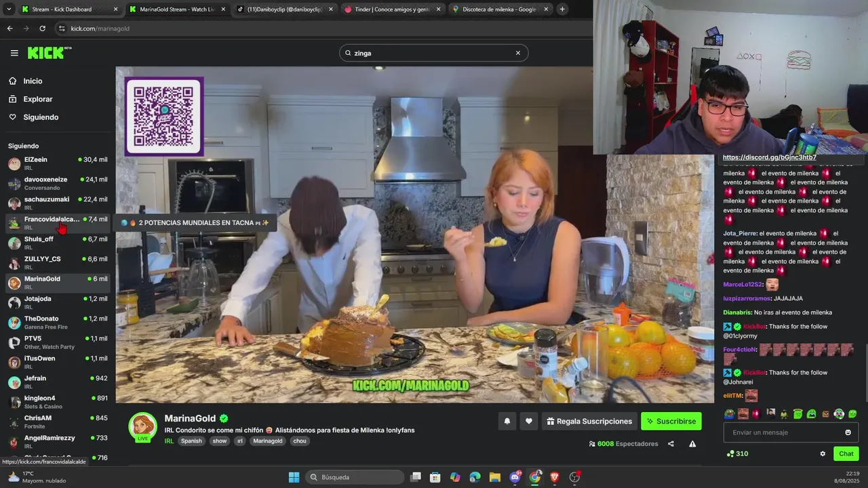868x488 pixels.
Task: Click the MarinaGold live avatar
Action: click(143, 427)
